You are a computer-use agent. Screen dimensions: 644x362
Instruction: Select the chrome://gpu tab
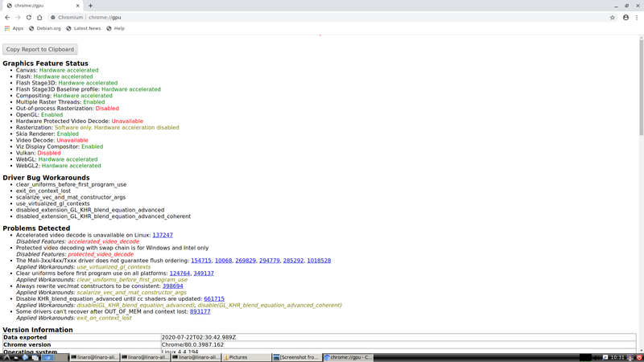coord(43,6)
